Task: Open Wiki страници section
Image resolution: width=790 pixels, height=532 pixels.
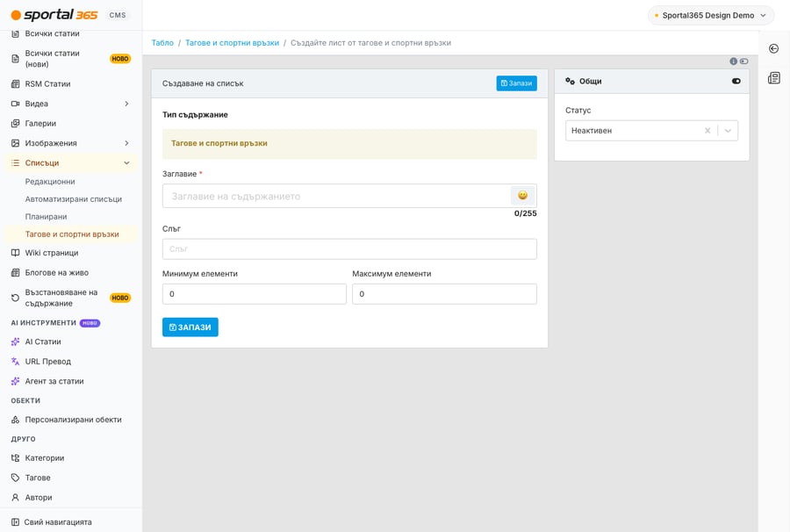Action: tap(71, 253)
